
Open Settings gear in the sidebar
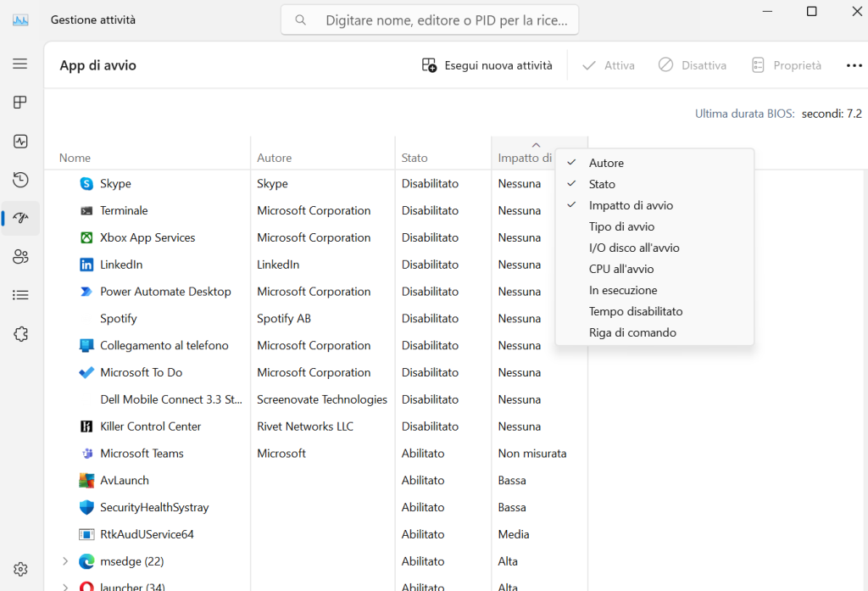tap(20, 569)
